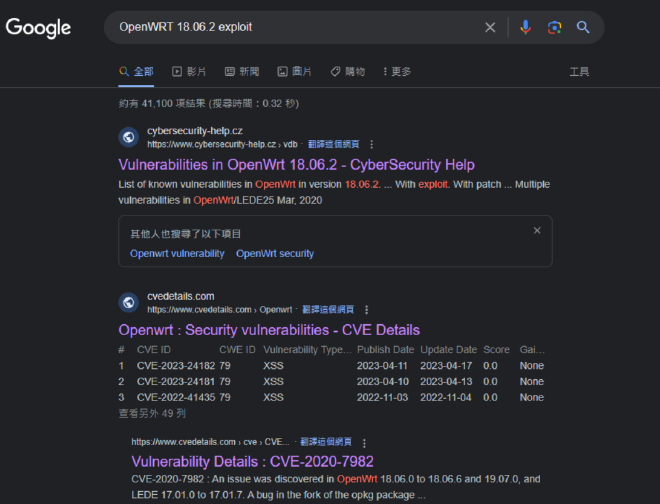The image size is (660, 504).
Task: Translate the cvedetails.com Openwrt page link
Action: 328,310
